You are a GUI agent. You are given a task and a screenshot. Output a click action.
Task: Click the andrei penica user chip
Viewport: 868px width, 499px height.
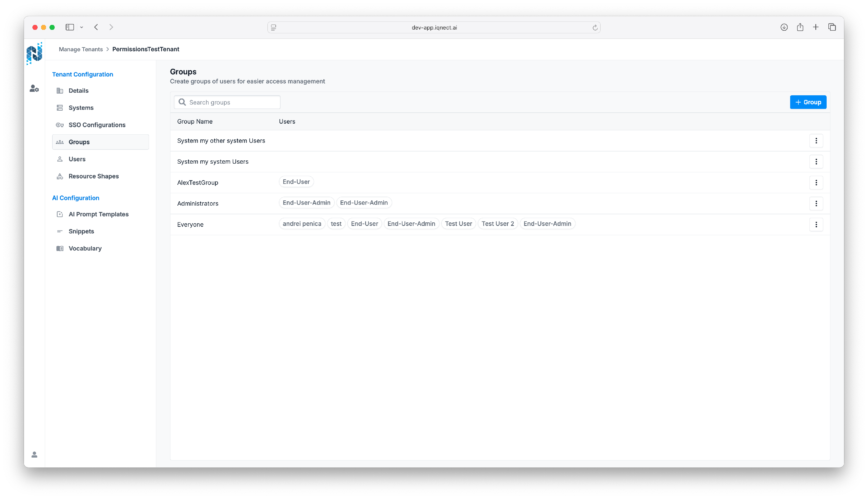click(x=302, y=224)
